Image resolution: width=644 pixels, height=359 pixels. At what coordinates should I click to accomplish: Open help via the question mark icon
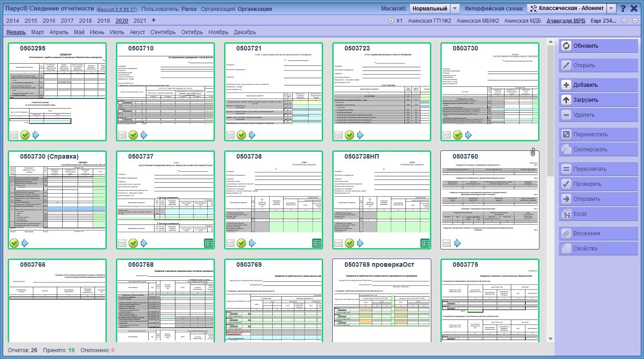pos(623,8)
